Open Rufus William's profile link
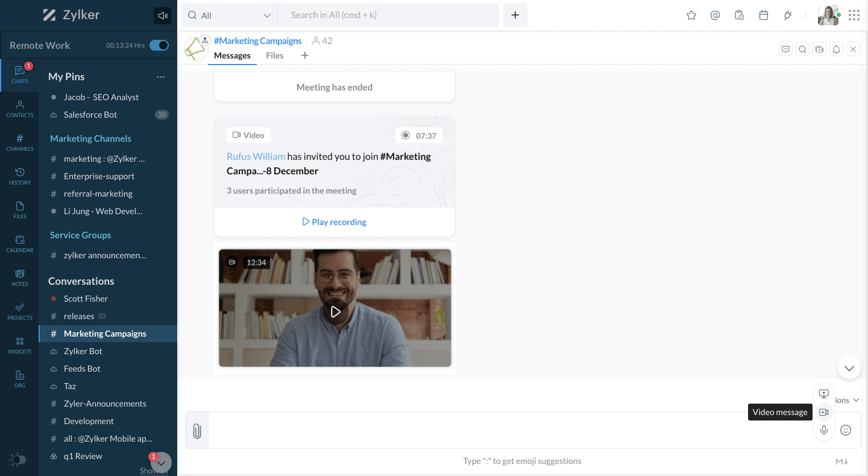This screenshot has height=476, width=868. [256, 156]
